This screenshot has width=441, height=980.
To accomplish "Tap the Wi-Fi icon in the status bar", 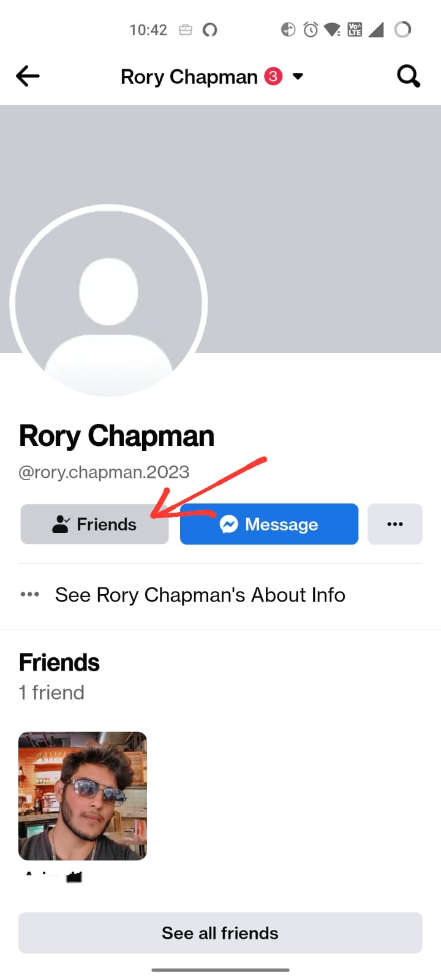I will (331, 29).
